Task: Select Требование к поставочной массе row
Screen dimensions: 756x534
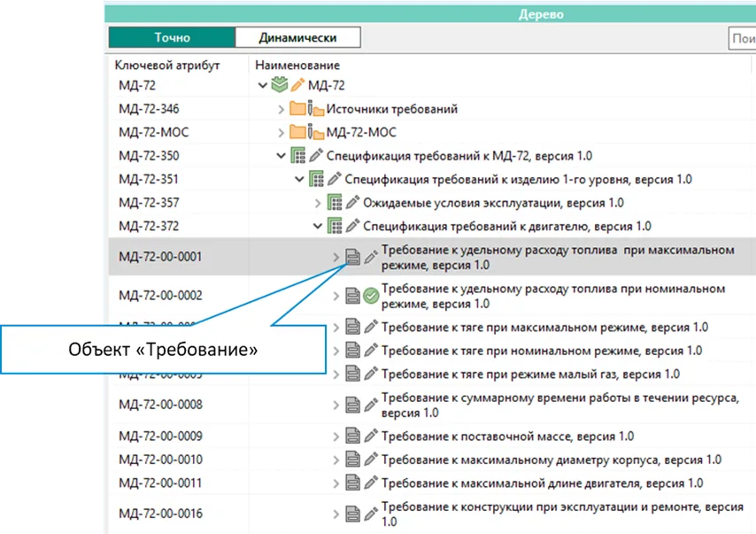Action: pos(508,436)
